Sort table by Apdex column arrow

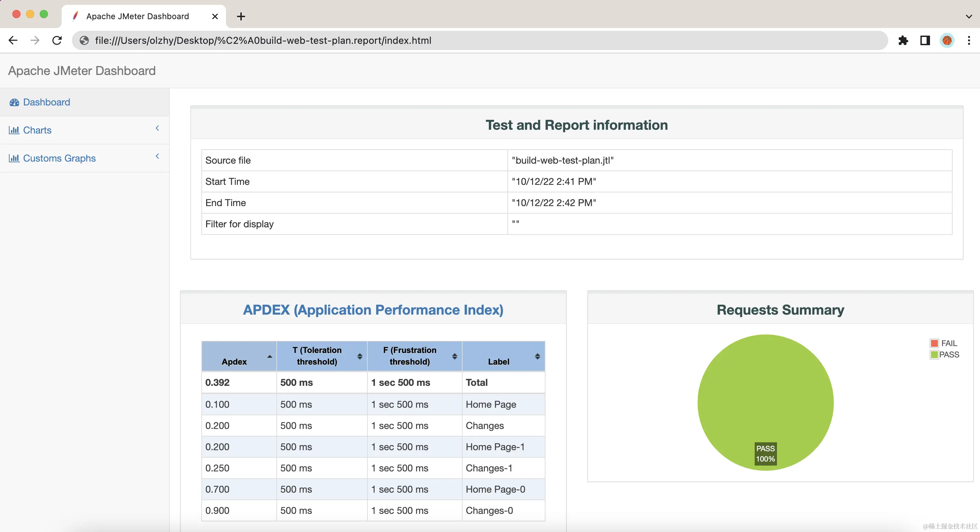coord(269,356)
